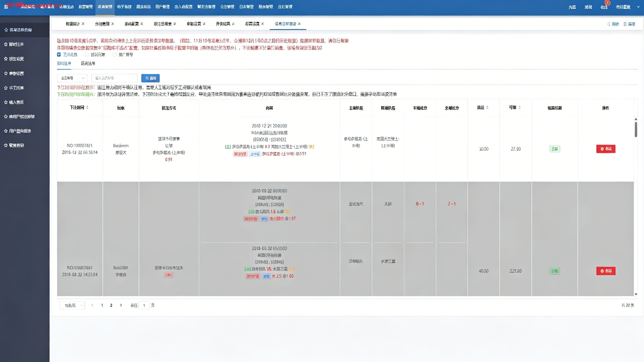644x362 pixels.
Task: Enable the 试玩玩家 checkbox
Action: point(87,54)
